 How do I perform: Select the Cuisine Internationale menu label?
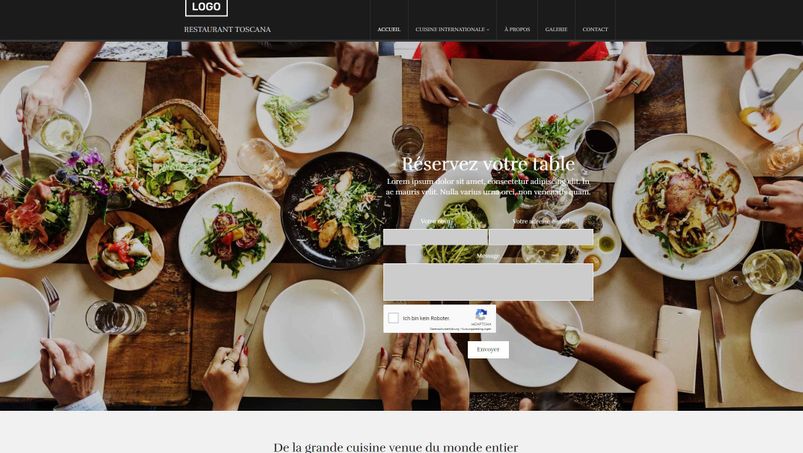pos(450,29)
